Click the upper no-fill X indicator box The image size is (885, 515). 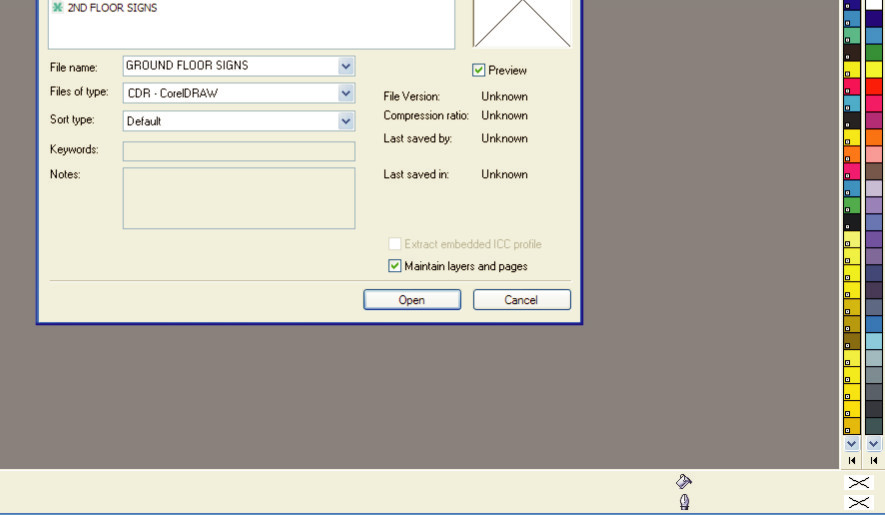[858, 482]
